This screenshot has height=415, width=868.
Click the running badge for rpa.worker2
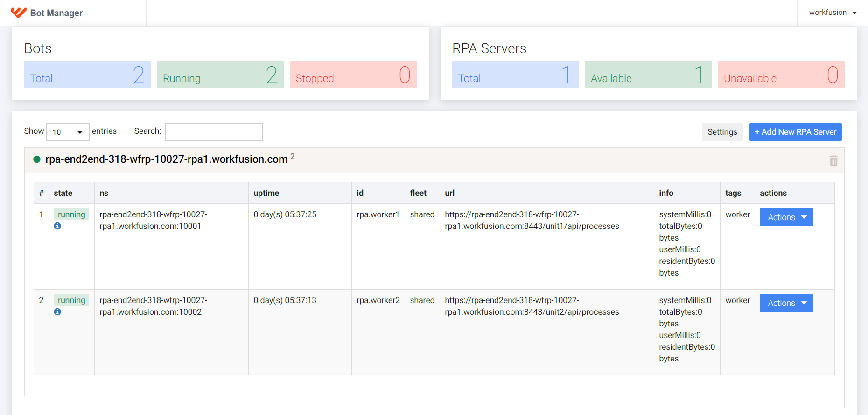tap(71, 300)
